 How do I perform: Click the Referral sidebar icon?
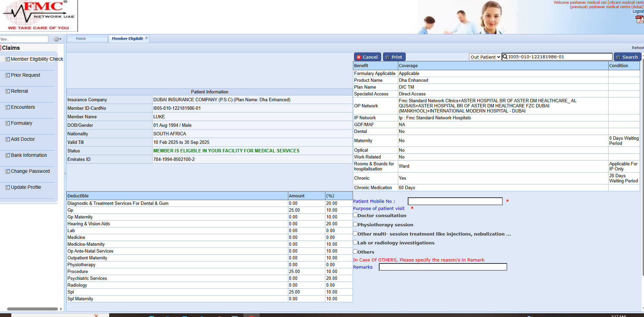coord(7,91)
